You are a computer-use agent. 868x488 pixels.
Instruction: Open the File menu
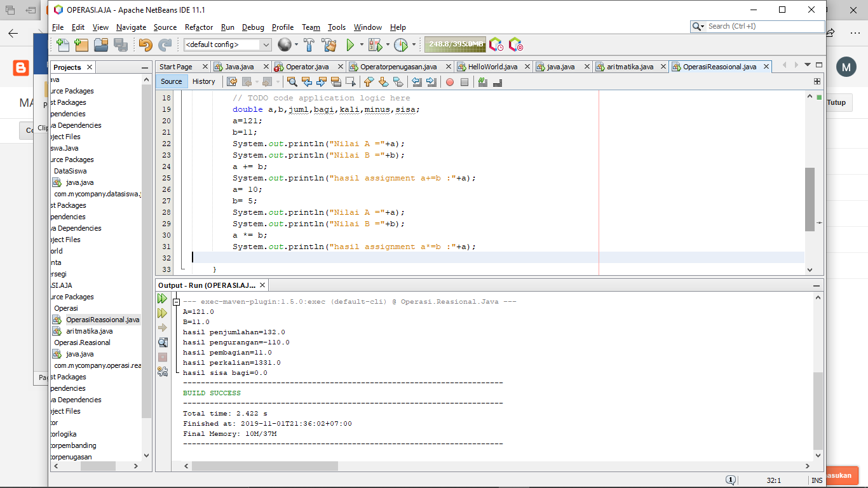click(x=58, y=27)
